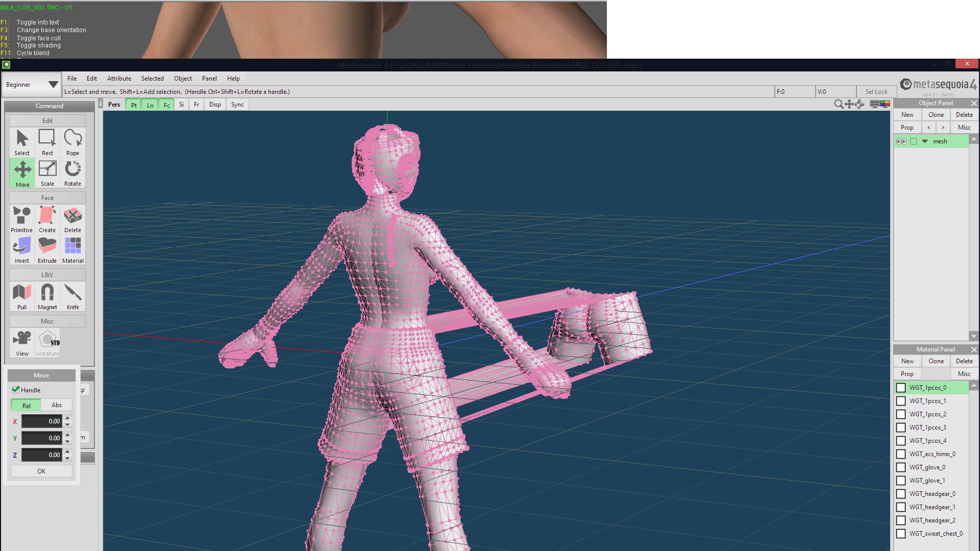Open the Edit menu

click(92, 79)
